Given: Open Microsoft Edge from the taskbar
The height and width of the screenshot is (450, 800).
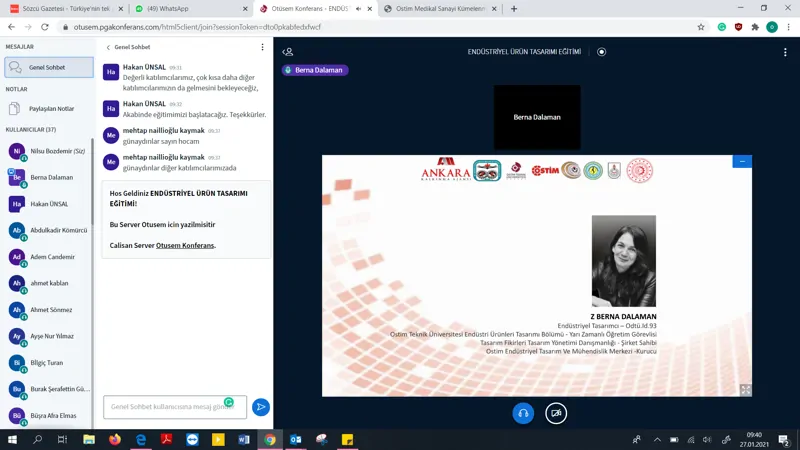Looking at the screenshot, I should (x=141, y=439).
